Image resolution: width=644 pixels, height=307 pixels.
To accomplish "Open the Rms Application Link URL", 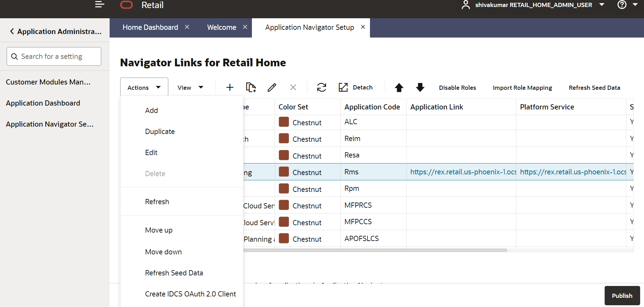I will coord(463,172).
